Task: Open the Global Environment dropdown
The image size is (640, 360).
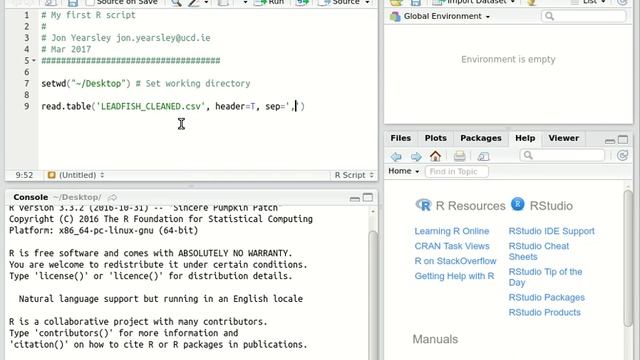Action: 440,16
